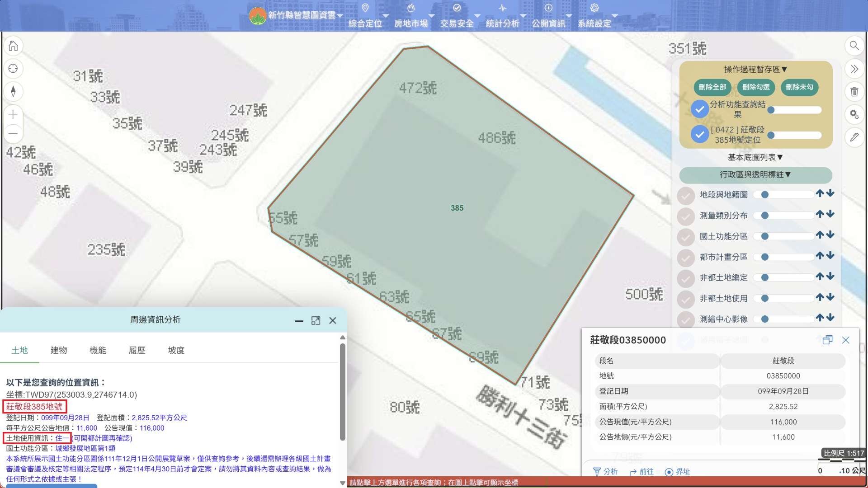
Task: Move 非都土地編定 layer up arrow
Action: [x=820, y=277]
